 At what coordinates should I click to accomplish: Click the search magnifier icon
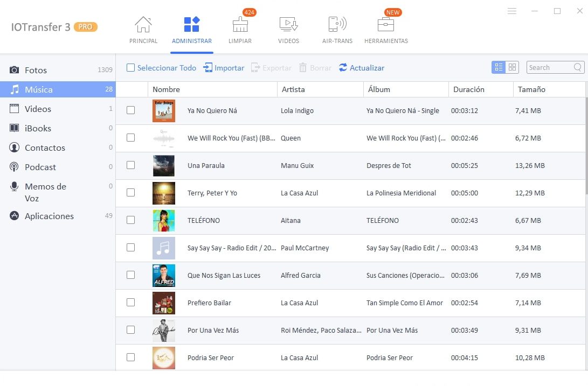pyautogui.click(x=578, y=67)
